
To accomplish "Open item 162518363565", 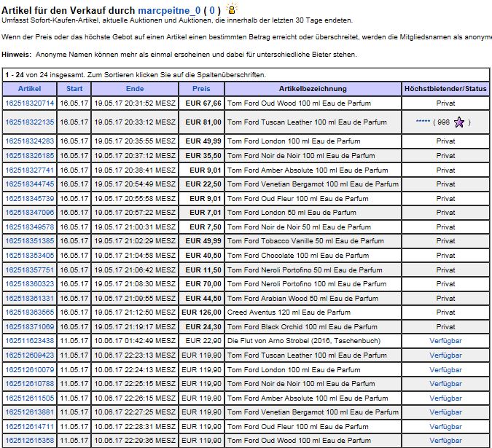I will tap(30, 313).
